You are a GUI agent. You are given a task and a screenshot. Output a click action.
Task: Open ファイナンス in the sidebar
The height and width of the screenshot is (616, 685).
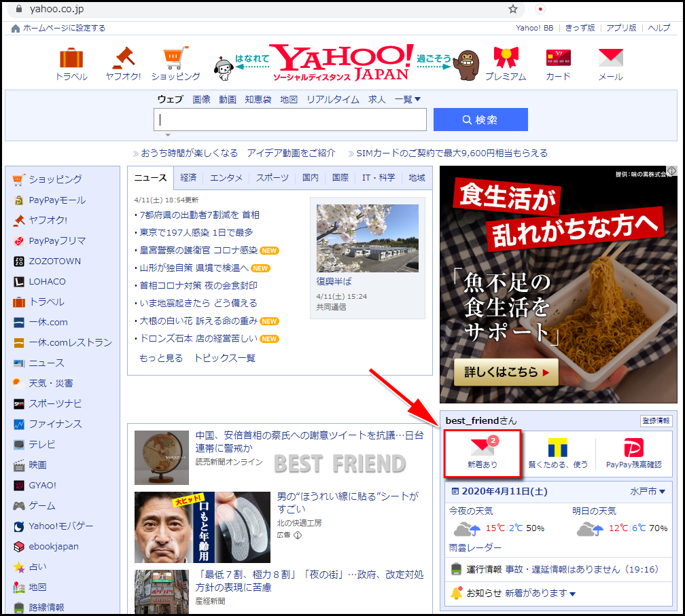coord(55,424)
